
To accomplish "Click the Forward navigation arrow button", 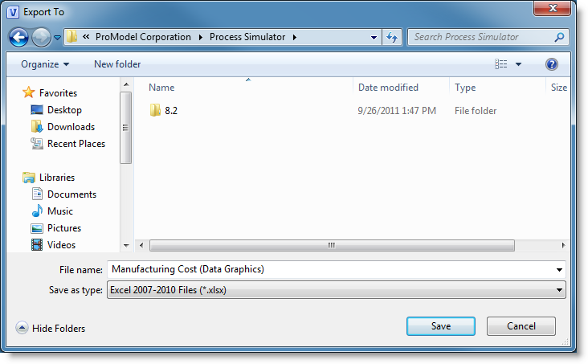I will (41, 37).
